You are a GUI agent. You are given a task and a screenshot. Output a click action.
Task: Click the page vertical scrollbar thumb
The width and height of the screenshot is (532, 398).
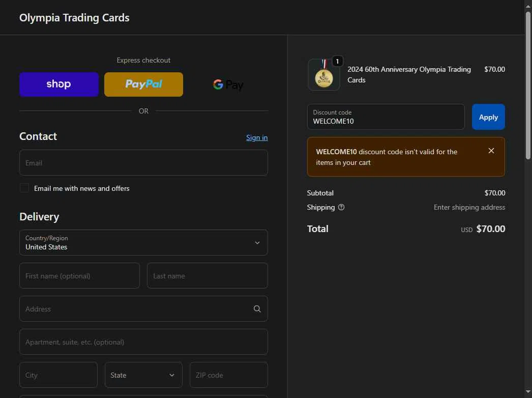pyautogui.click(x=528, y=85)
